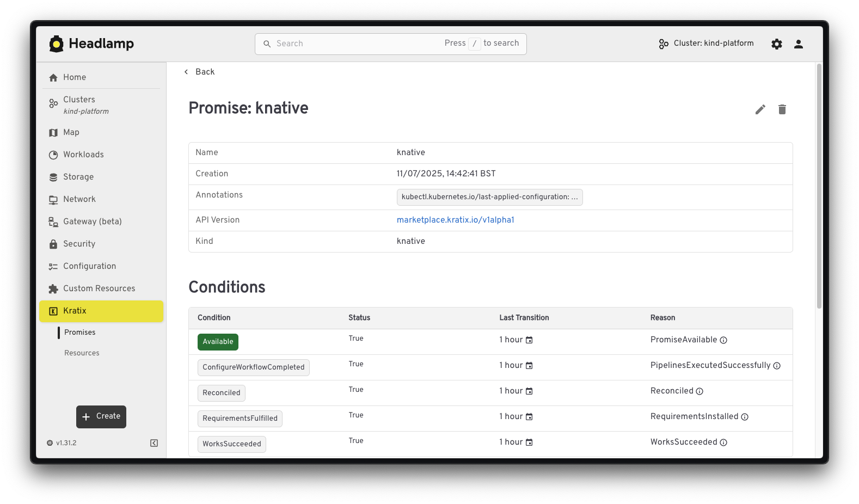859x504 pixels.
Task: Click calendar icon in ConfigureWorkflowCompleted row
Action: click(x=529, y=366)
